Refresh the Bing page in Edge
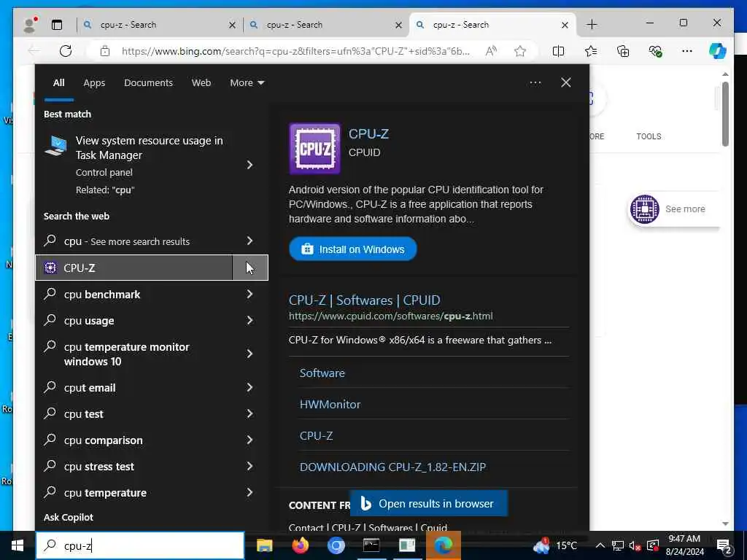The width and height of the screenshot is (747, 560). click(66, 51)
